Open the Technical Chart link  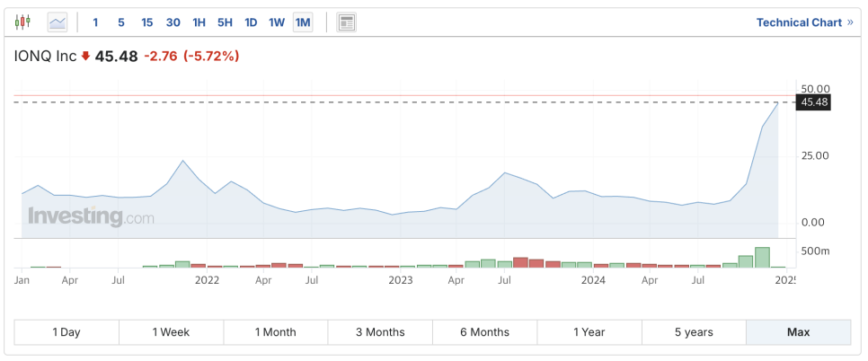pyautogui.click(x=805, y=22)
